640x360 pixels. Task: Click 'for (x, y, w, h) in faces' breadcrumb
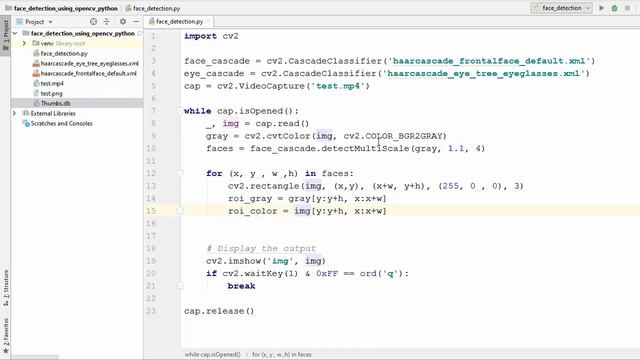[282, 354]
